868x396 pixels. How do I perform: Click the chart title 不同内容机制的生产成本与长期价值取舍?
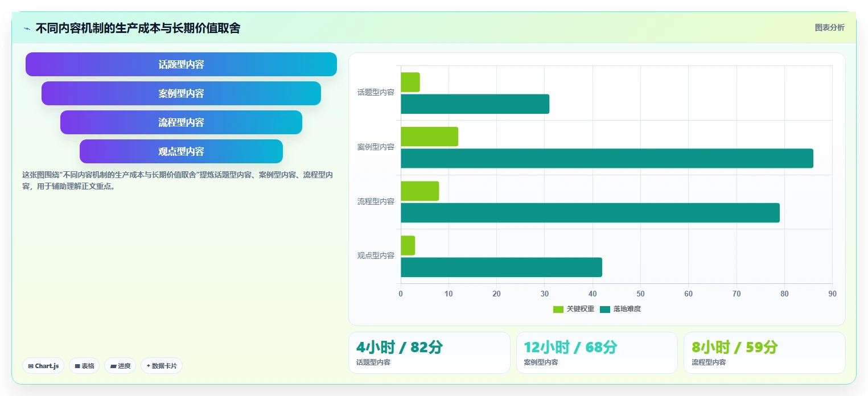tap(138, 28)
